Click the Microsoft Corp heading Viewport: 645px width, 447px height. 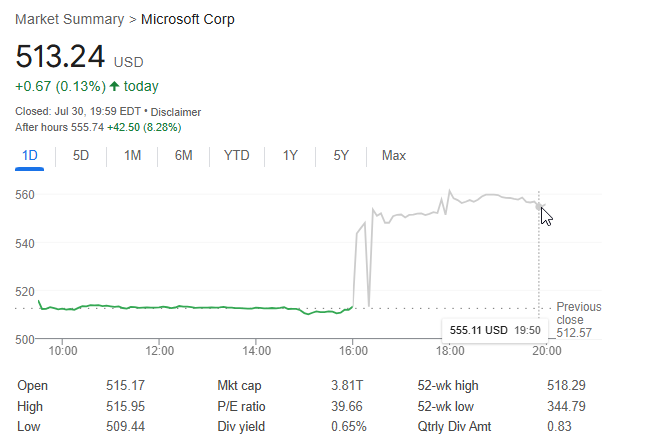coord(187,19)
